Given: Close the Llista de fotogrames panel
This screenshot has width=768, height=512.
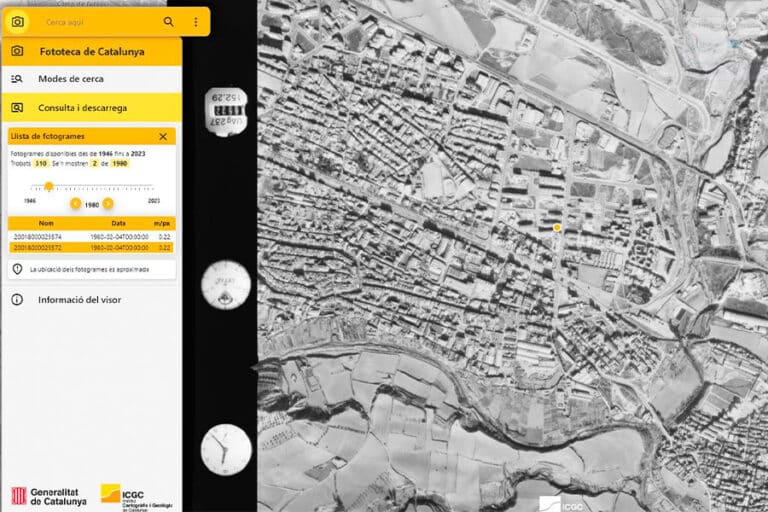Looking at the screenshot, I should tap(163, 136).
